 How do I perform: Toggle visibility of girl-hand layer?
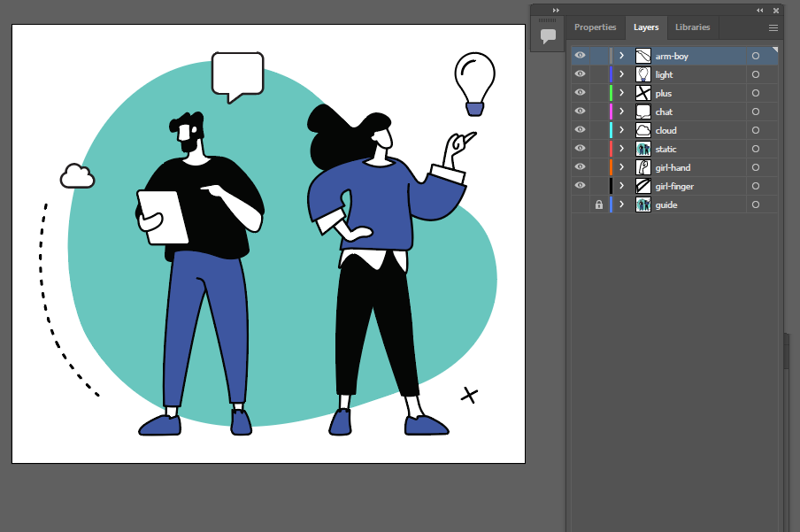pos(581,167)
